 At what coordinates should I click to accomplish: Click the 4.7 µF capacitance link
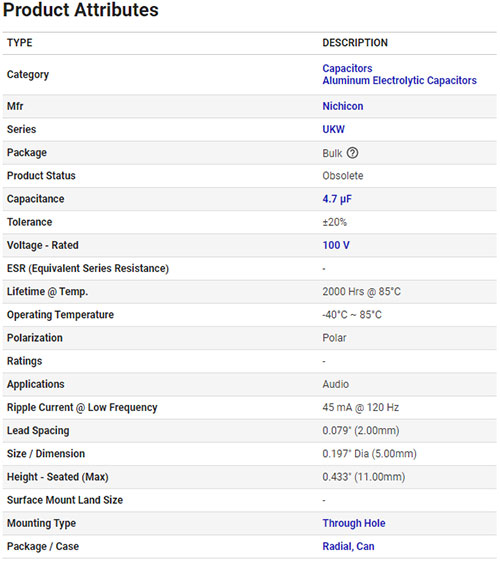[x=337, y=199]
